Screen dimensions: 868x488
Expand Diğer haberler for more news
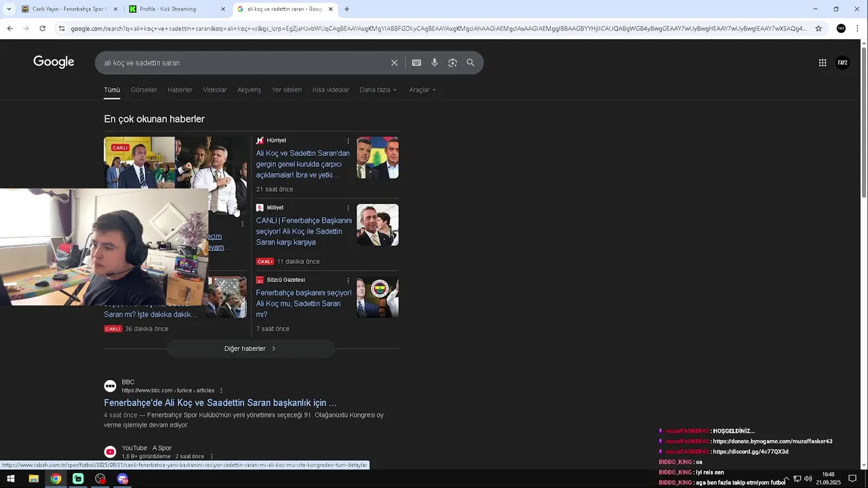(250, 348)
